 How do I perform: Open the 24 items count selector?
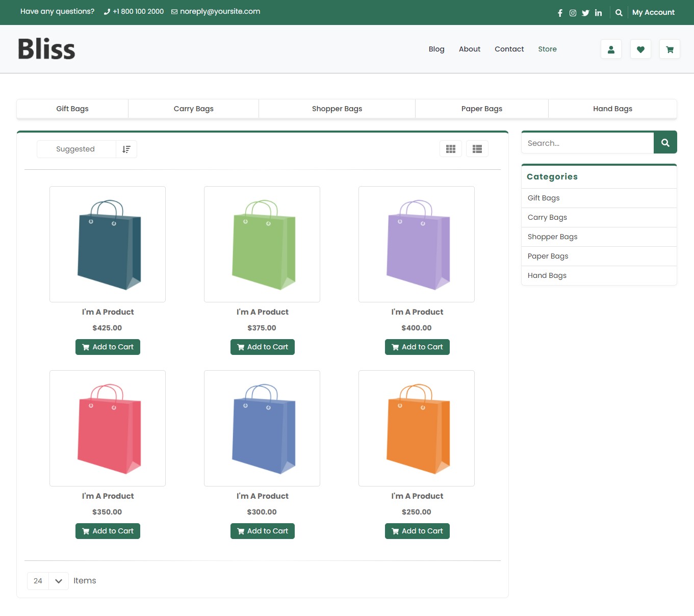coord(38,581)
